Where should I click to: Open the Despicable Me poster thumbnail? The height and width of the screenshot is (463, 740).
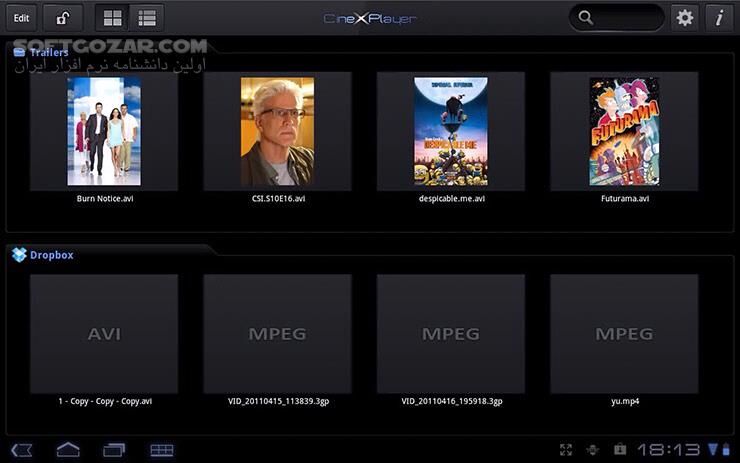451,131
